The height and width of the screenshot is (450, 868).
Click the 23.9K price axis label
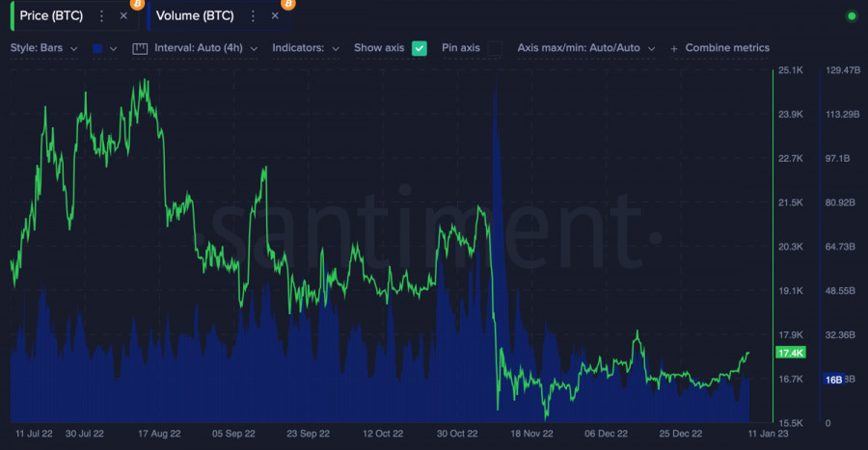(791, 115)
